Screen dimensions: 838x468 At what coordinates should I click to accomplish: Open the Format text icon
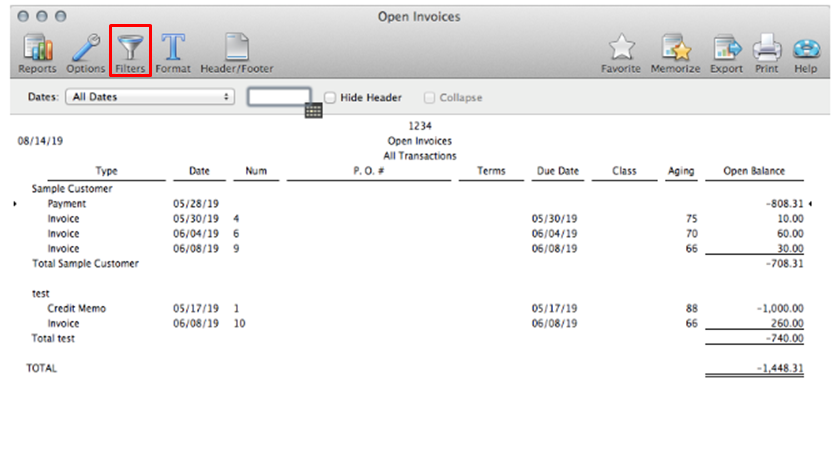click(x=173, y=53)
